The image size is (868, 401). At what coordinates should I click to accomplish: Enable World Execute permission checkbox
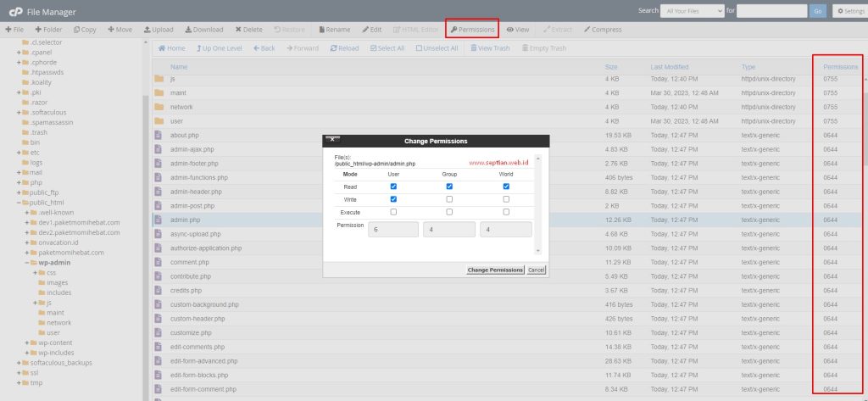coord(506,212)
